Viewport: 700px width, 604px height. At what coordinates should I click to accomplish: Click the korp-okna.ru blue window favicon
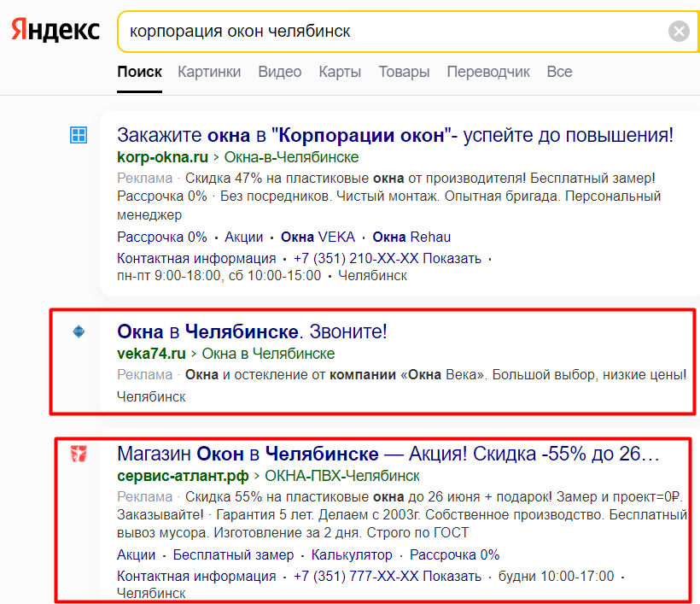(79, 135)
